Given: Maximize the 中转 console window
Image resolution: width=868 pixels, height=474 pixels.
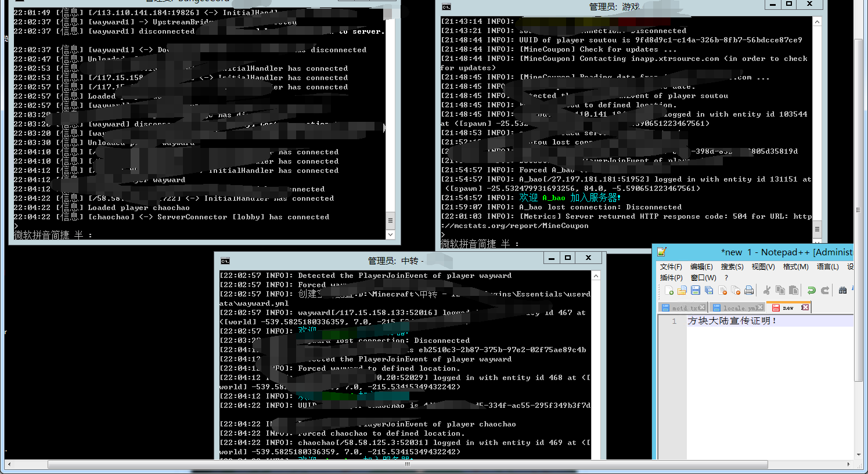Looking at the screenshot, I should pyautogui.click(x=568, y=258).
